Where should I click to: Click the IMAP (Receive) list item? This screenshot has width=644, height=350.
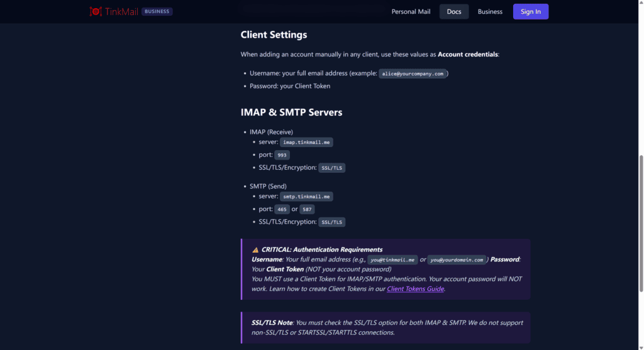click(271, 132)
